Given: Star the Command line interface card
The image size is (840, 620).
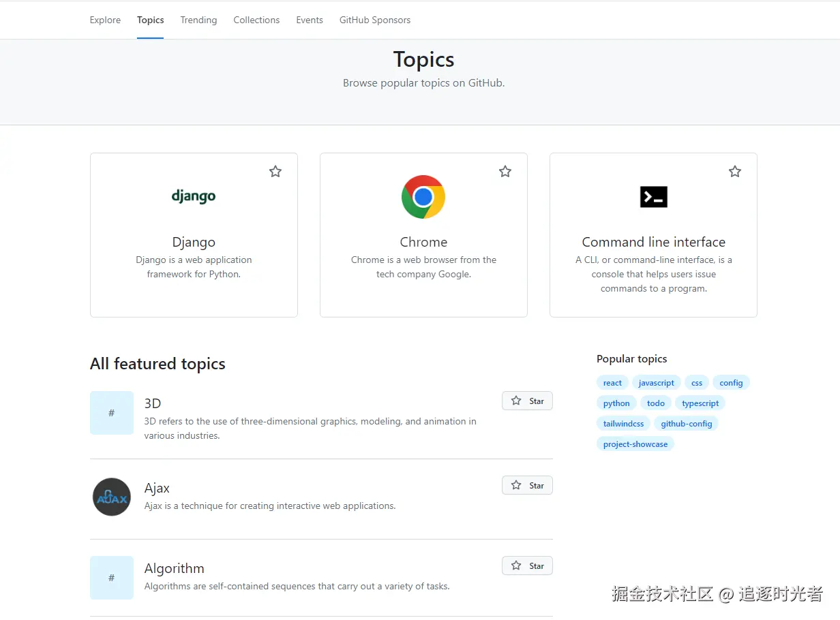Looking at the screenshot, I should coord(735,172).
